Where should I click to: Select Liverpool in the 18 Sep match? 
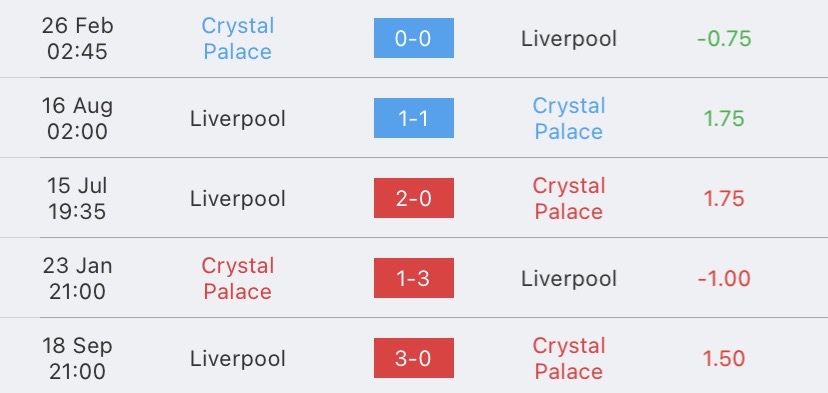pos(238,359)
